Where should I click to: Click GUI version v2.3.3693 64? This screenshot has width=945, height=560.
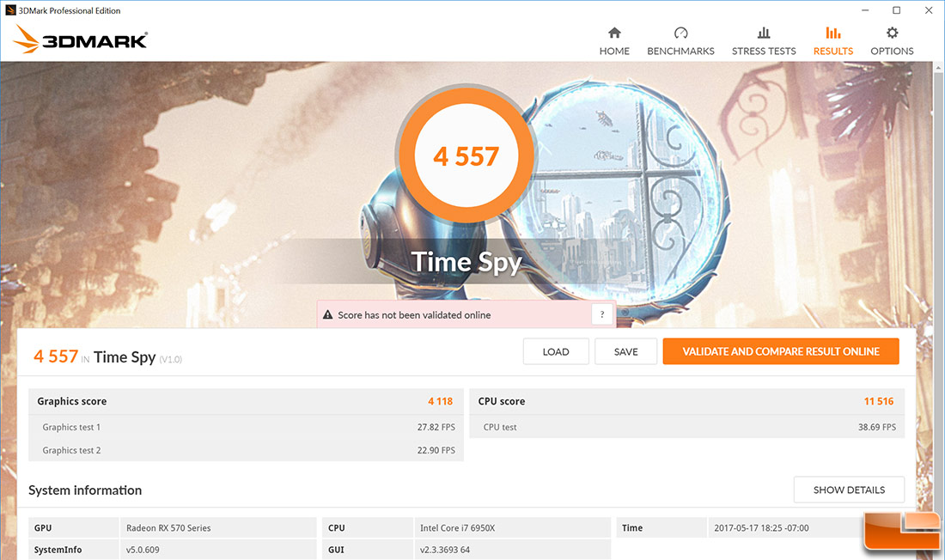point(445,550)
